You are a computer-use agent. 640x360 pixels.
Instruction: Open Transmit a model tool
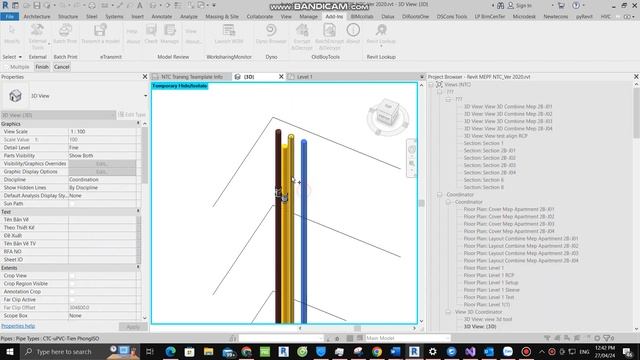pyautogui.click(x=100, y=34)
